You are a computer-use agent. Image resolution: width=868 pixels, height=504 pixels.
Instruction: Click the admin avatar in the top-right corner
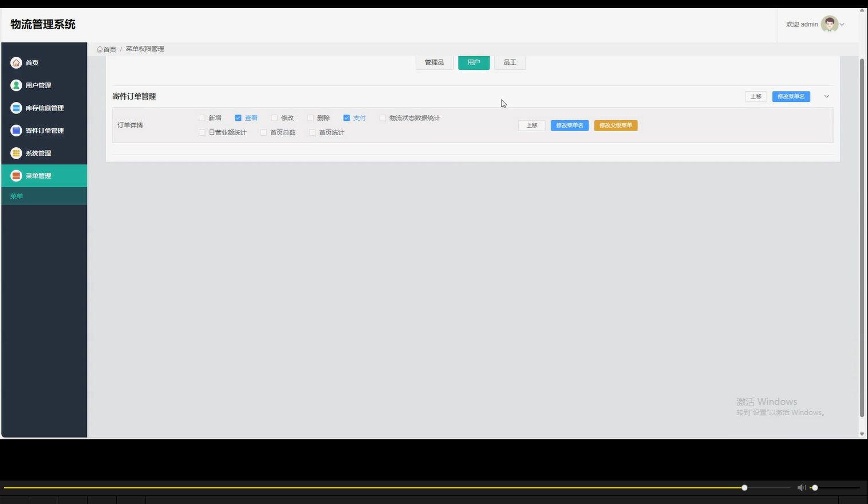point(829,23)
